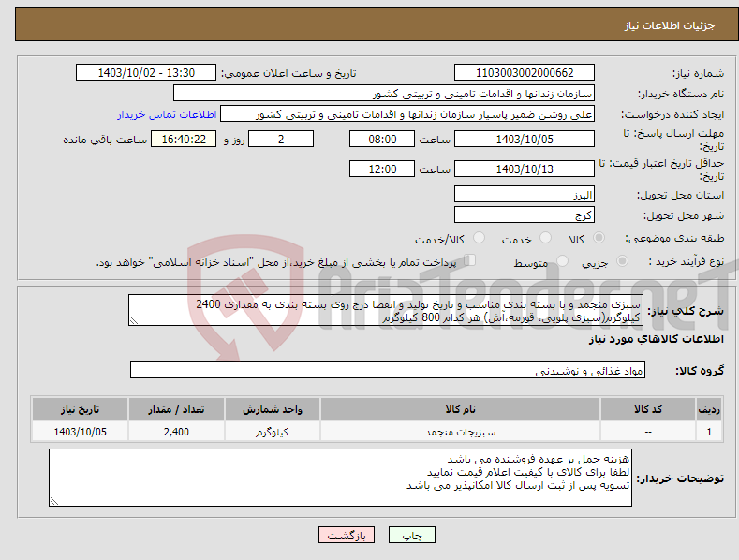The width and height of the screenshot is (739, 560).
Task: Click the remaining days field showing 2
Action: pyautogui.click(x=281, y=139)
